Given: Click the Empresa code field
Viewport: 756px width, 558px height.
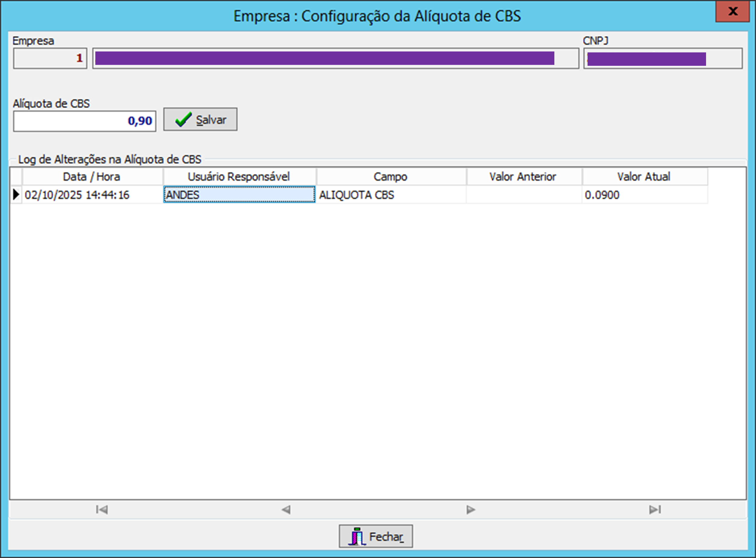Looking at the screenshot, I should pyautogui.click(x=50, y=58).
